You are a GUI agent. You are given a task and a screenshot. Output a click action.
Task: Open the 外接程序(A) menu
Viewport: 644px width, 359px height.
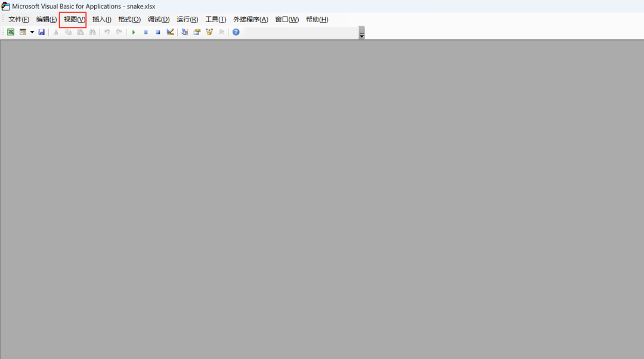coord(250,19)
